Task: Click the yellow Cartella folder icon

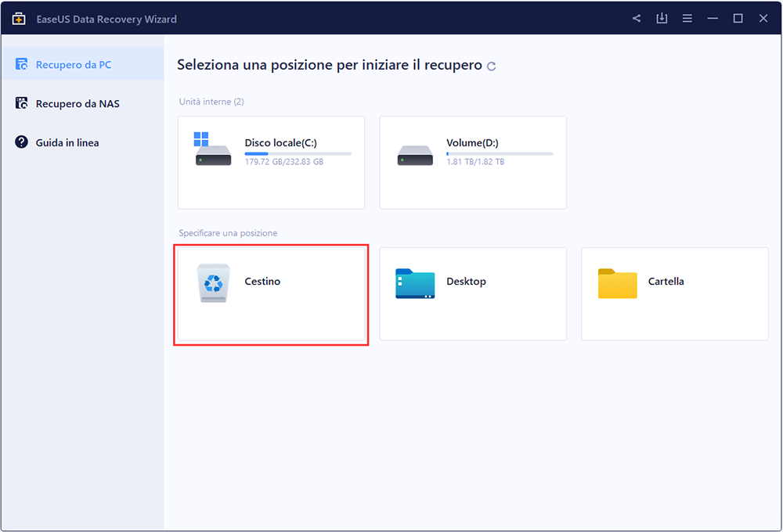Action: coord(617,283)
